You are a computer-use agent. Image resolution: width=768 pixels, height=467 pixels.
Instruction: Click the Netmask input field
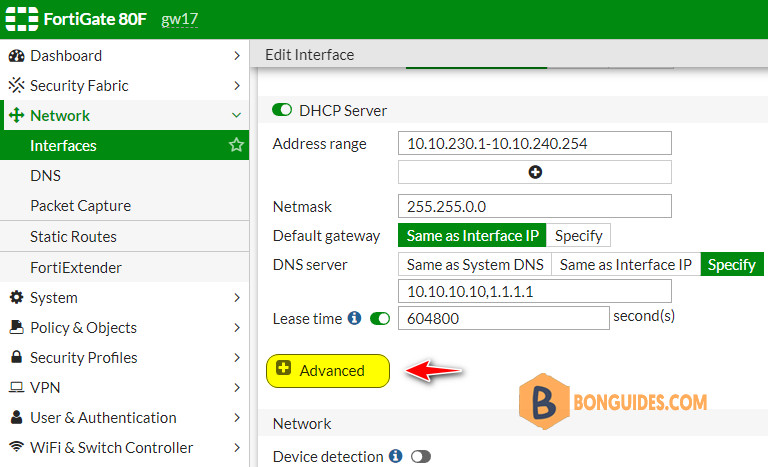(x=535, y=206)
